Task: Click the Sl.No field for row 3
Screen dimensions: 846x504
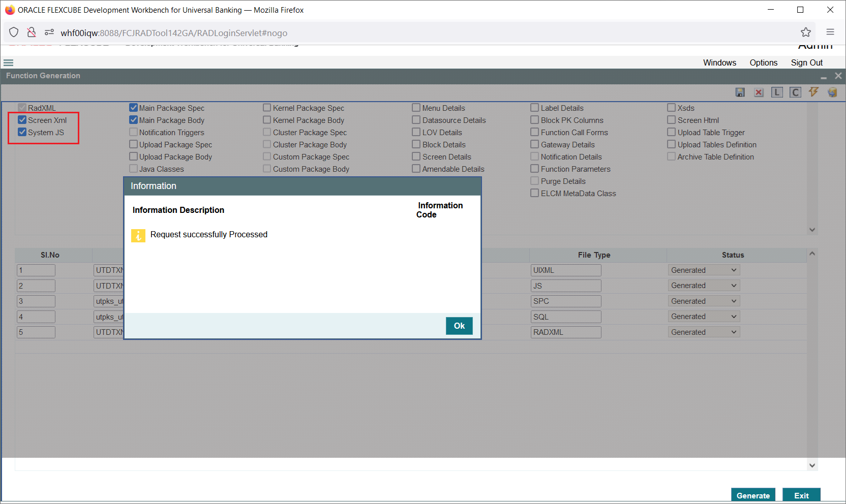Action: pyautogui.click(x=36, y=301)
